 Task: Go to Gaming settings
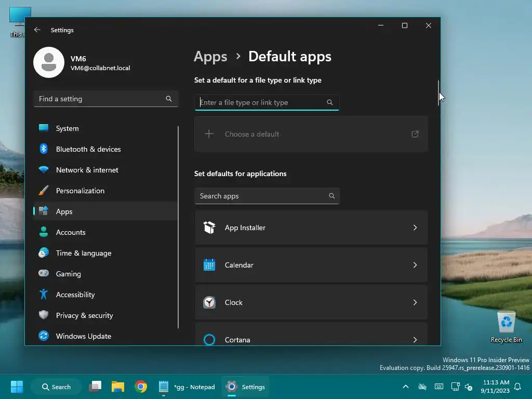(x=105, y=274)
